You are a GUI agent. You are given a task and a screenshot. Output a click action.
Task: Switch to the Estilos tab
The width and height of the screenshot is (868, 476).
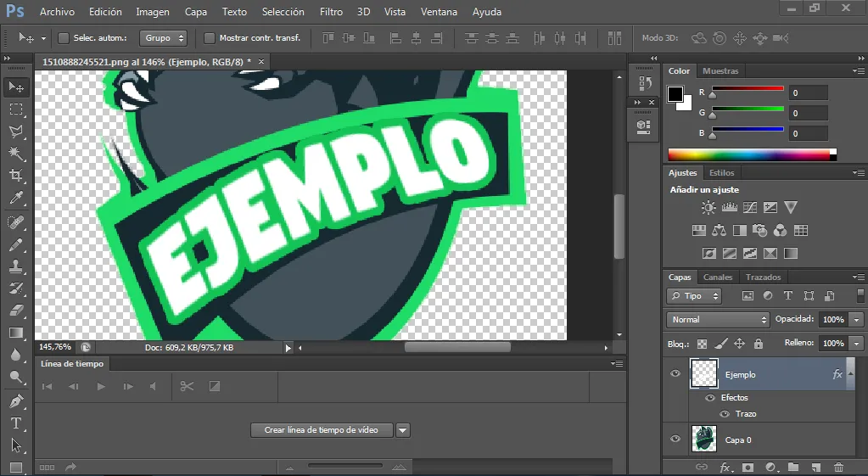722,173
